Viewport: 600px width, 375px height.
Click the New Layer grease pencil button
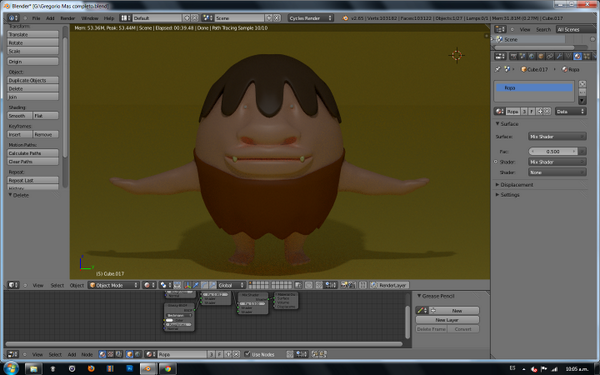447,320
